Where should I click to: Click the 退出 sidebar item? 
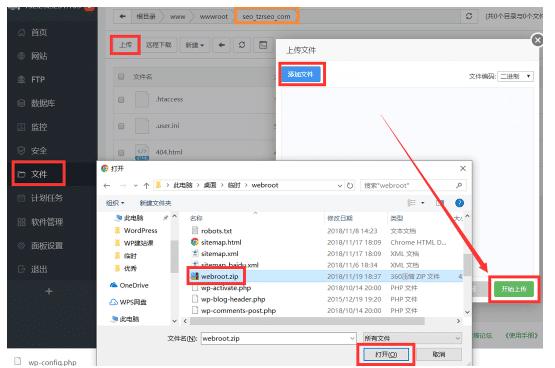(38, 269)
